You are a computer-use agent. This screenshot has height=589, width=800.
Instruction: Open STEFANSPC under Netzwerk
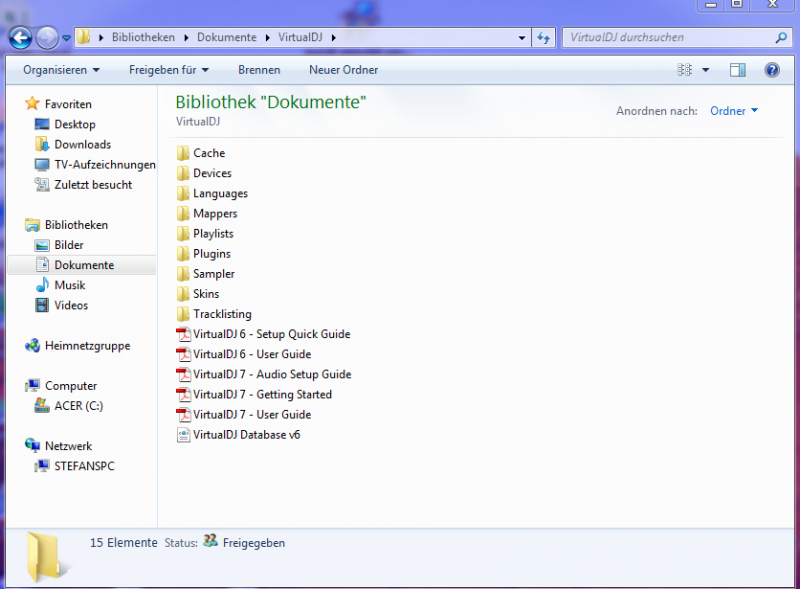pyautogui.click(x=84, y=466)
